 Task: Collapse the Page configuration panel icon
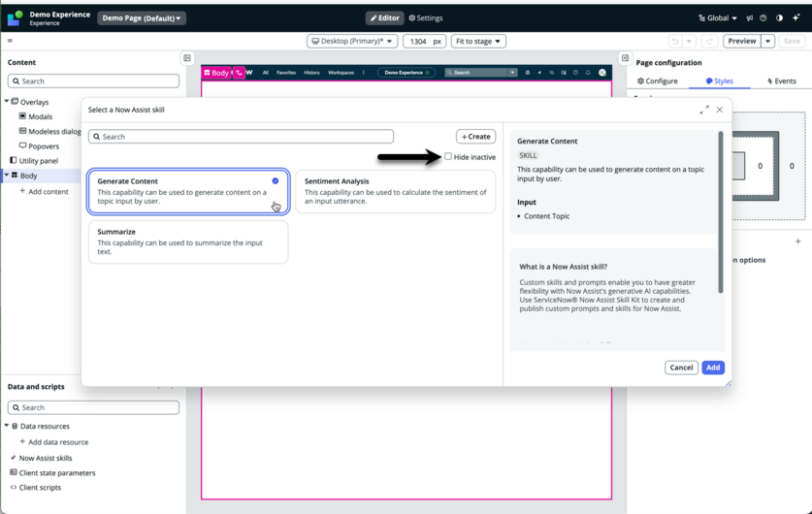(x=625, y=58)
